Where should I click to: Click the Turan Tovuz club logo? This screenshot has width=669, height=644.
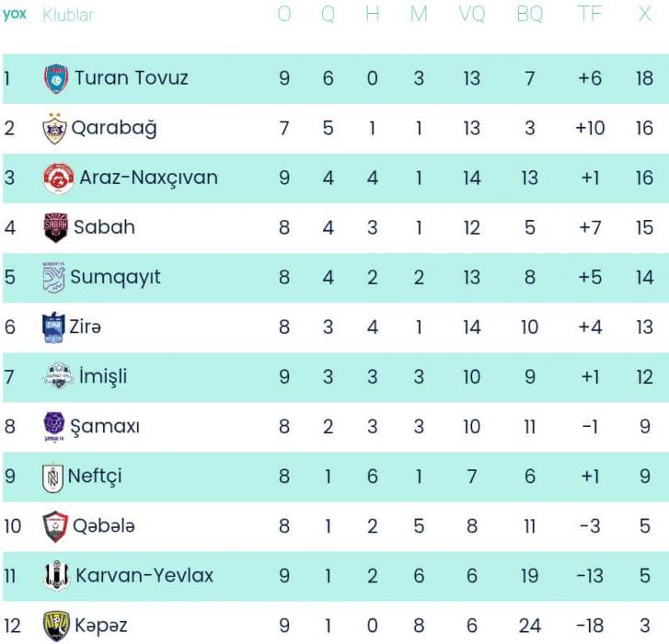point(56,78)
